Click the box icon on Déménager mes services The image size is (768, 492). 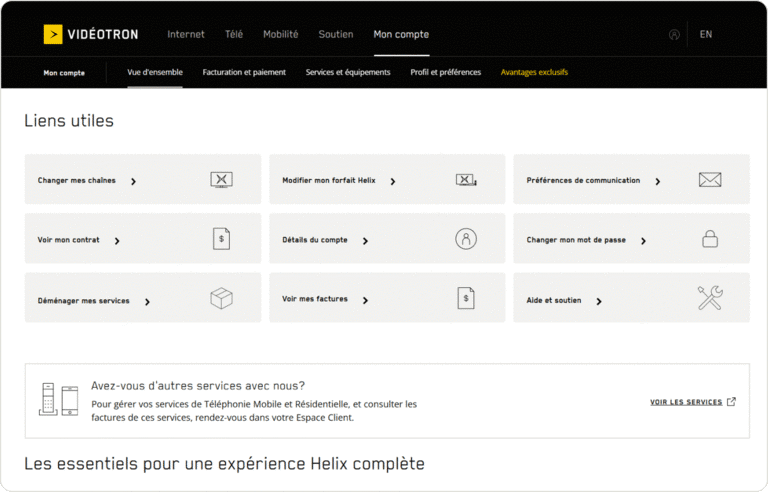pos(221,298)
